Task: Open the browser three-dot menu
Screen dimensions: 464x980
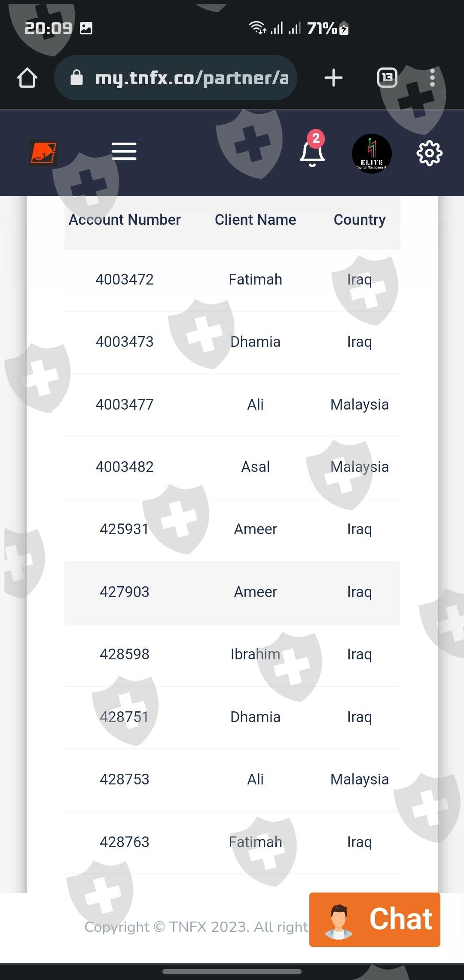Action: [x=432, y=78]
